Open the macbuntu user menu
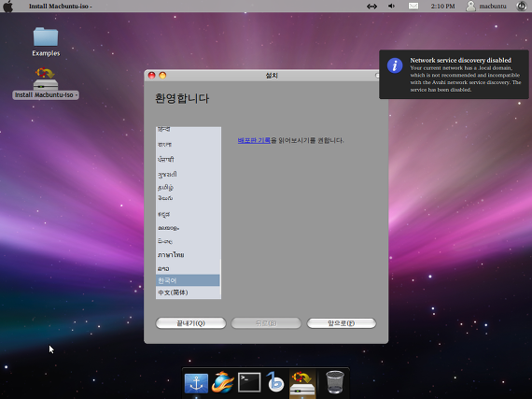 click(486, 7)
